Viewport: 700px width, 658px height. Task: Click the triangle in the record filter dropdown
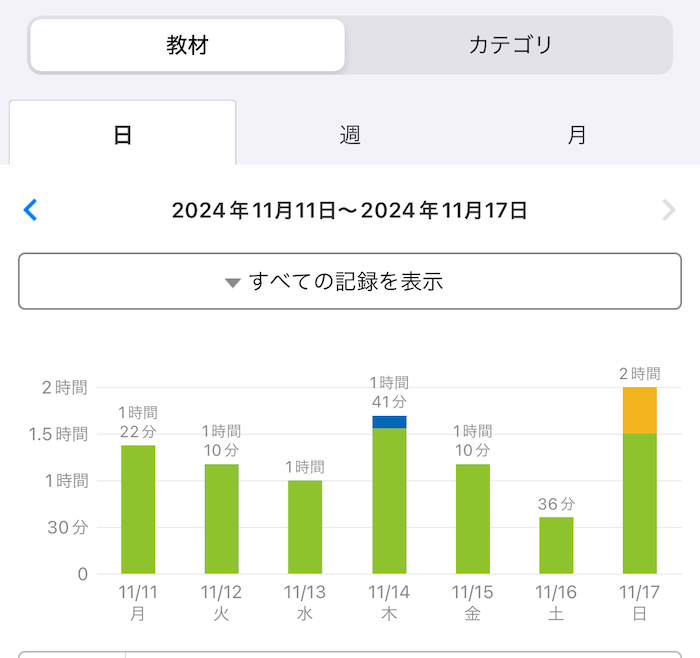[x=233, y=283]
